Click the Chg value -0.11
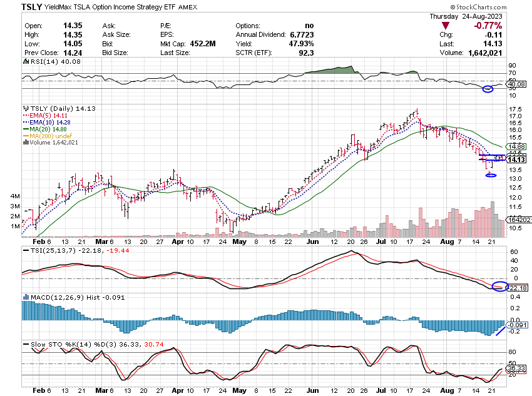This screenshot has width=532, height=396. click(493, 35)
